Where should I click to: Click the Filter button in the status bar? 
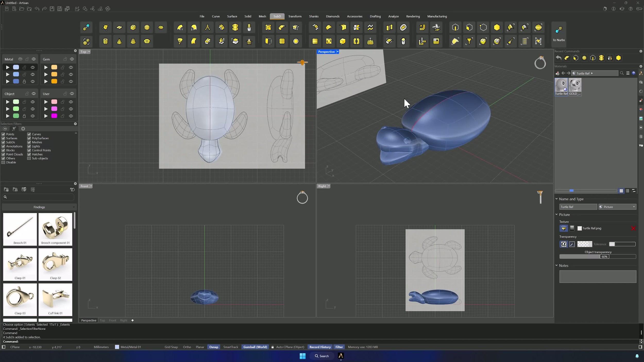339,347
